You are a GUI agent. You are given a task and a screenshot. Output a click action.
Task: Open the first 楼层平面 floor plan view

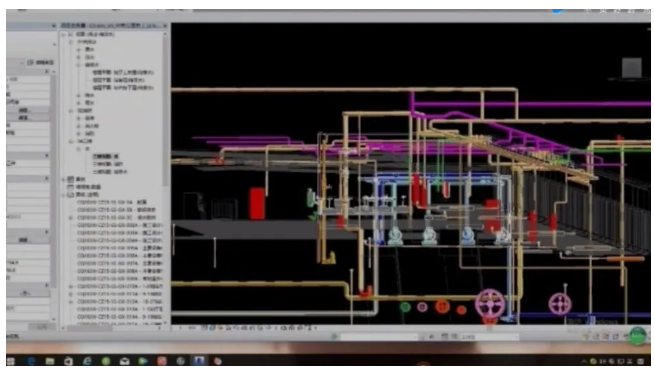[123, 72]
